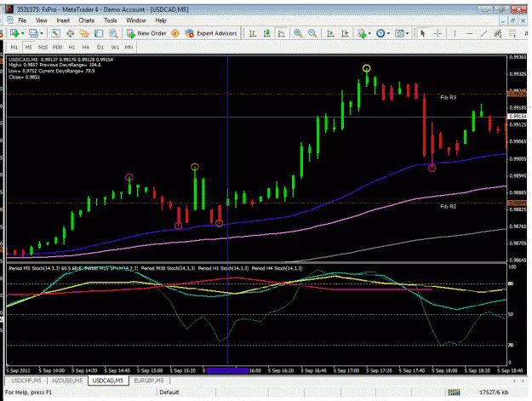Open the Charts menu

tap(87, 20)
